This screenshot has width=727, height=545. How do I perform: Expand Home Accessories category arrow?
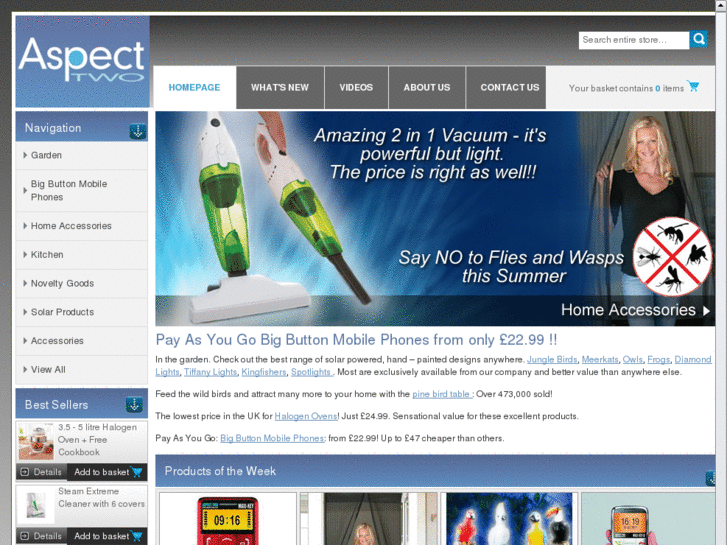(x=25, y=226)
